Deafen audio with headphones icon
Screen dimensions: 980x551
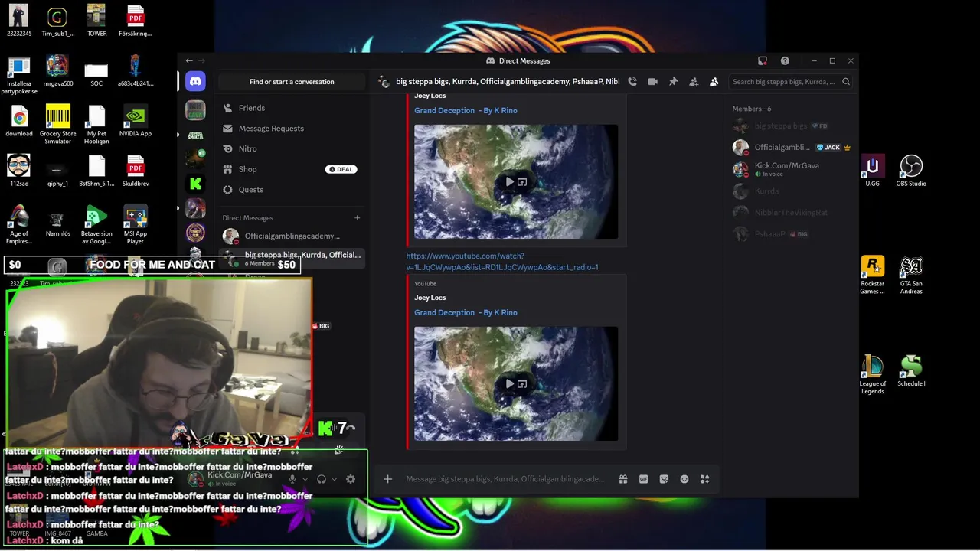pyautogui.click(x=322, y=479)
